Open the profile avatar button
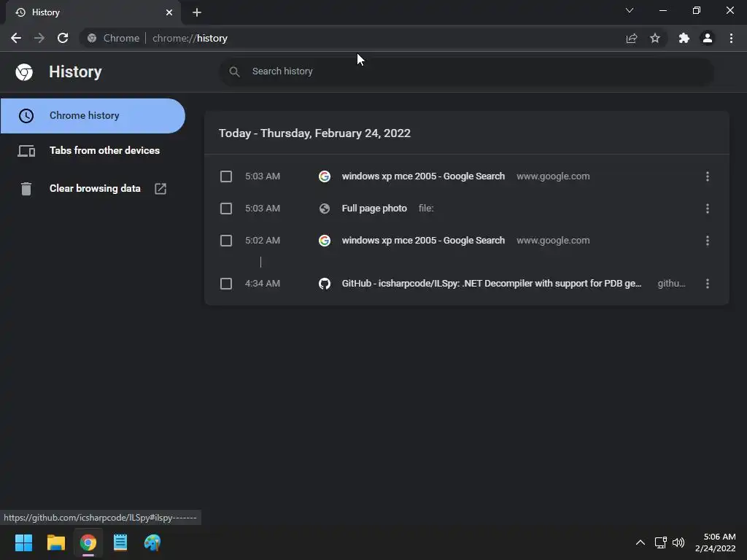Viewport: 747px width, 560px height. [708, 38]
